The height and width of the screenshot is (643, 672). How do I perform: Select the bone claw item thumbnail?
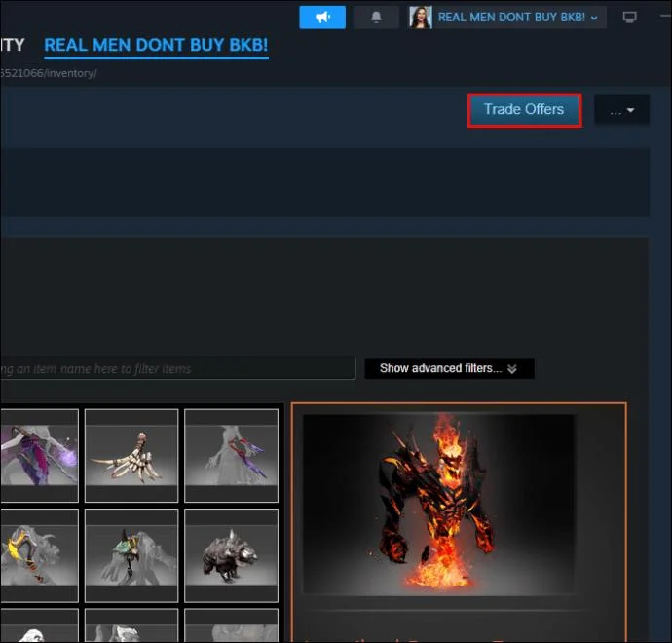pyautogui.click(x=131, y=455)
